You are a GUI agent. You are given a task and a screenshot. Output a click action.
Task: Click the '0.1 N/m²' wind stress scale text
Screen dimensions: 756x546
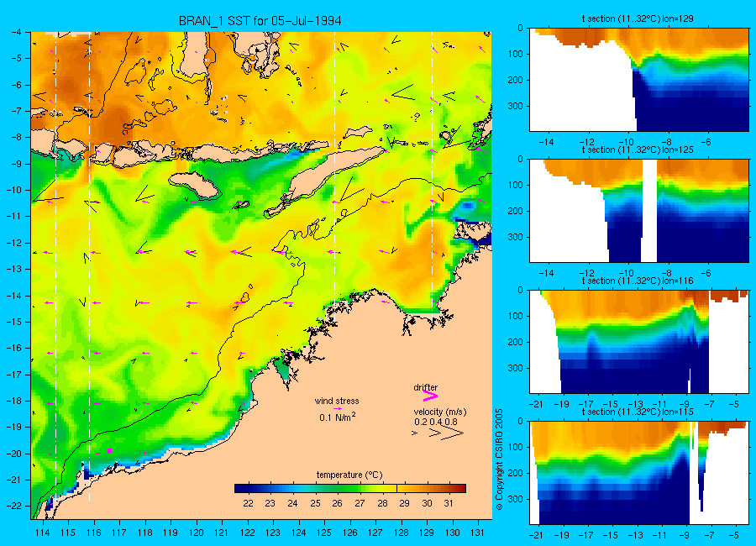pyautogui.click(x=338, y=417)
